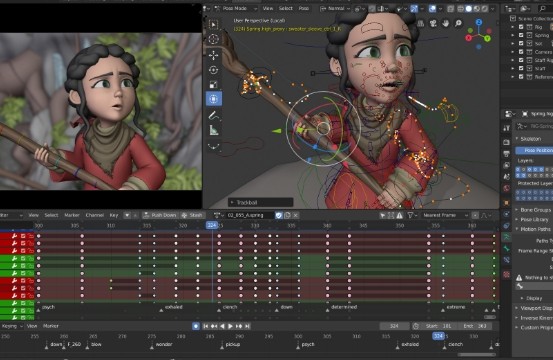553x360 pixels.
Task: Open the Bone properties tab
Action: [x=506, y=247]
